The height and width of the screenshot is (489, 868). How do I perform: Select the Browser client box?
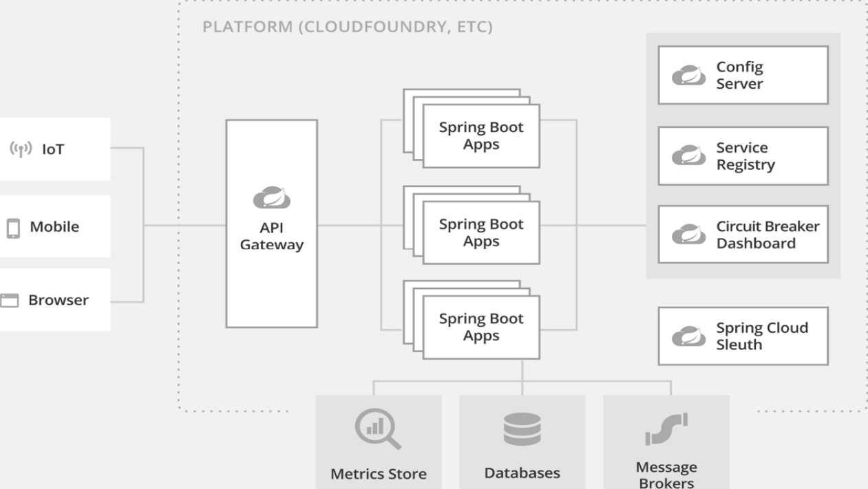pos(55,300)
